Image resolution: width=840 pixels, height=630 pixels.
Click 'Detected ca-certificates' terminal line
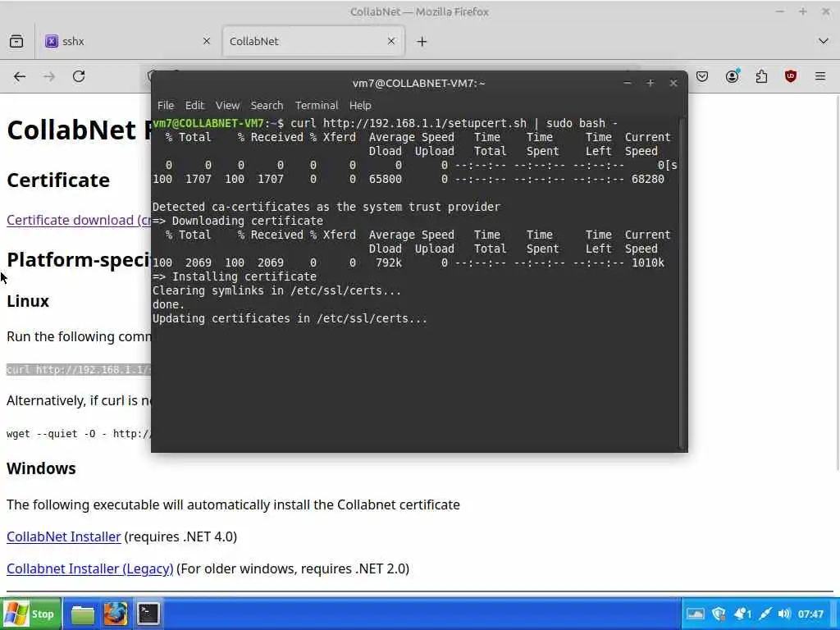pyautogui.click(x=326, y=207)
